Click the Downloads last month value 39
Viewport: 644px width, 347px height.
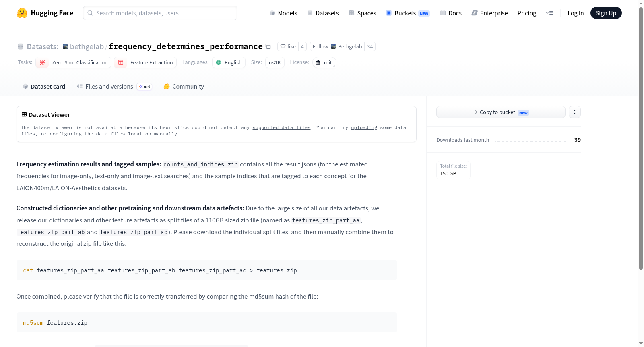(x=578, y=140)
